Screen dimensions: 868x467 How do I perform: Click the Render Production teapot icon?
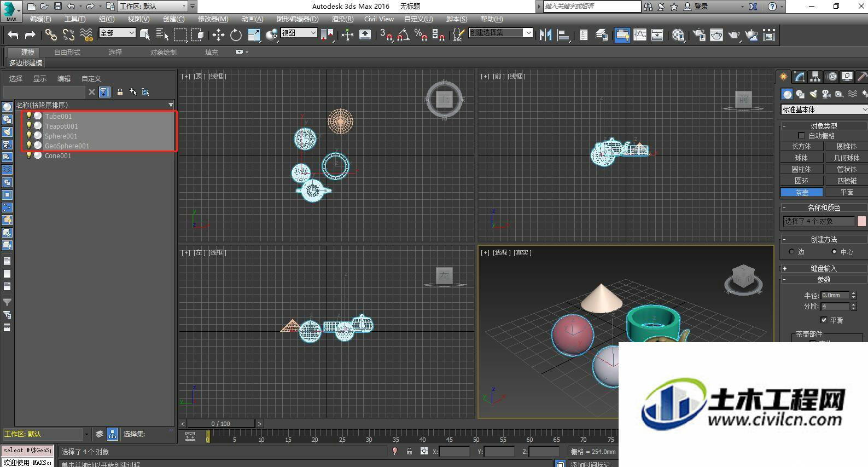734,35
